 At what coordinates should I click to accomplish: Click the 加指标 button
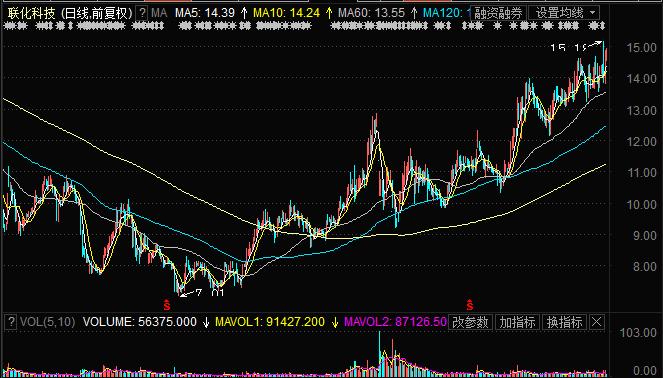[x=517, y=322]
